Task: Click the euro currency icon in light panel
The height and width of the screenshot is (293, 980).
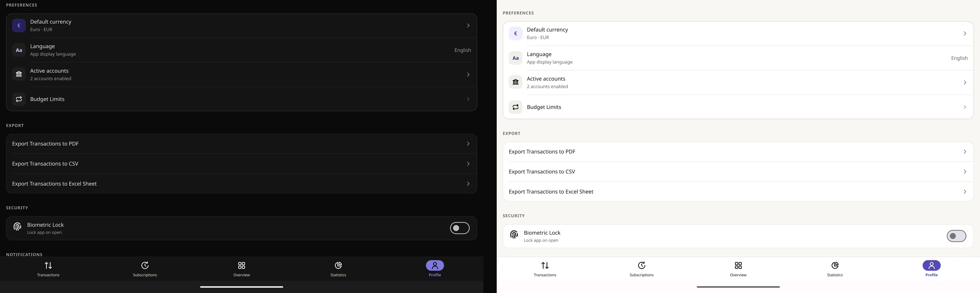Action: coord(516,34)
